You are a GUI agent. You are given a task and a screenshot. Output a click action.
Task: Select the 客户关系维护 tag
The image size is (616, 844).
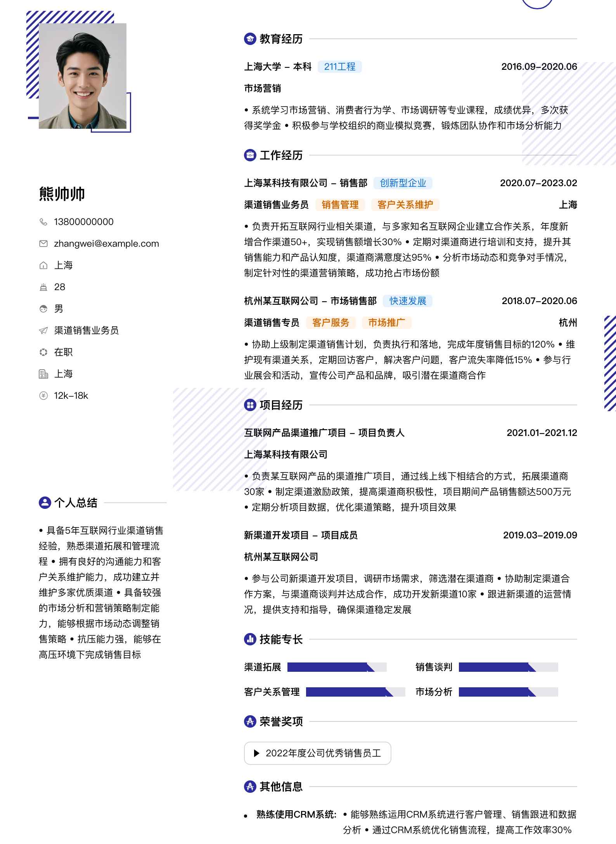pos(405,205)
